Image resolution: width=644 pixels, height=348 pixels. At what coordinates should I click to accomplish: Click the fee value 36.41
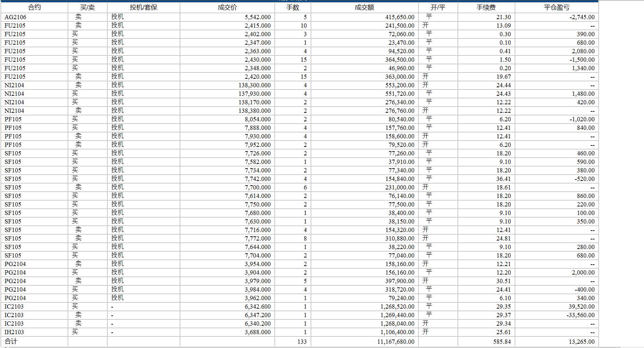click(503, 179)
